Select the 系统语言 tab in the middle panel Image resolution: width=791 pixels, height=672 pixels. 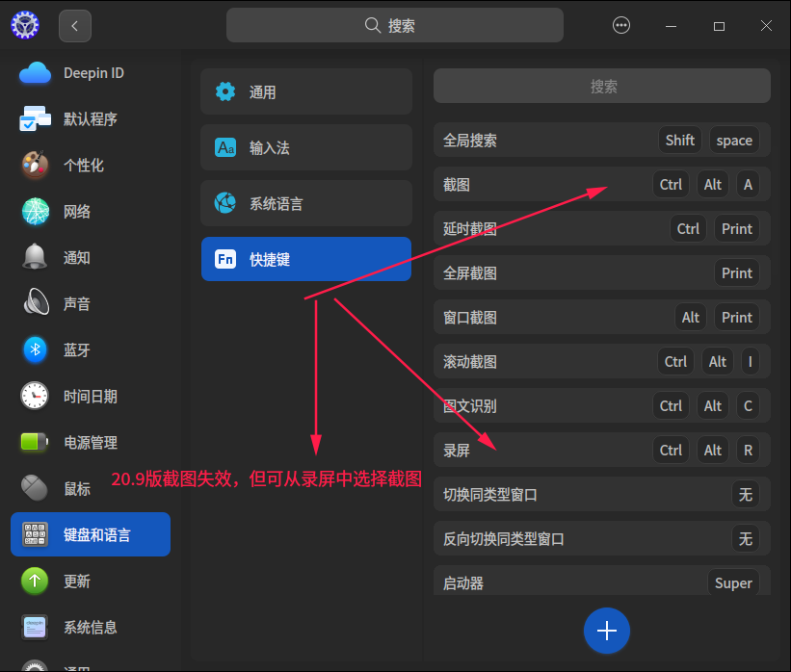click(306, 203)
